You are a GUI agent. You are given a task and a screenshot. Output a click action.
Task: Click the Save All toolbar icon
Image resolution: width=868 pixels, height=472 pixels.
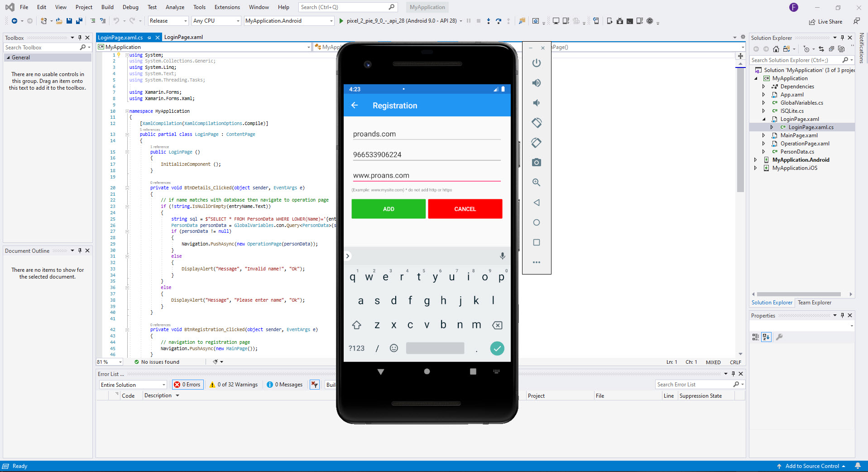tap(79, 21)
